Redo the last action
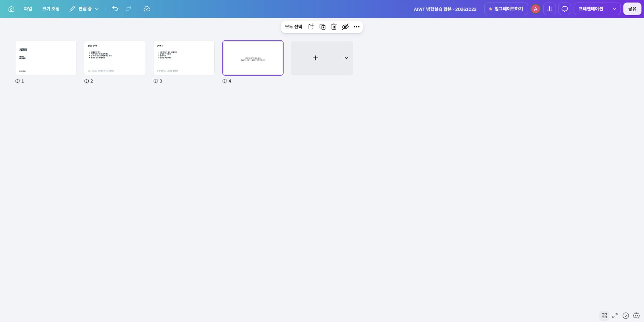The width and height of the screenshot is (644, 322). point(128,9)
